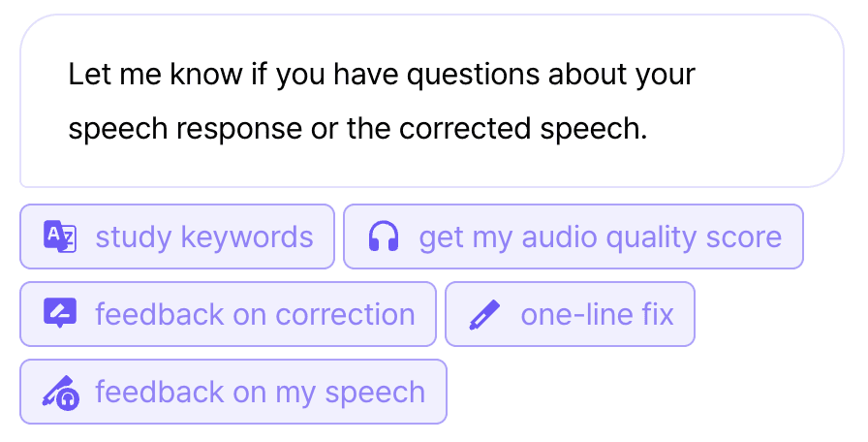Click the microphone-headphone icon on feedback on my speech

[60, 392]
